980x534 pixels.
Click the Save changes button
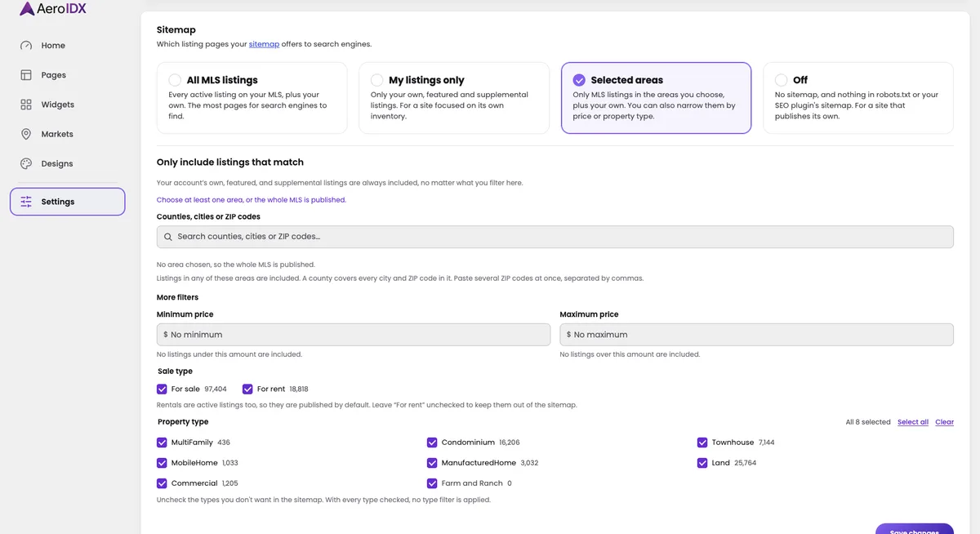(x=915, y=529)
